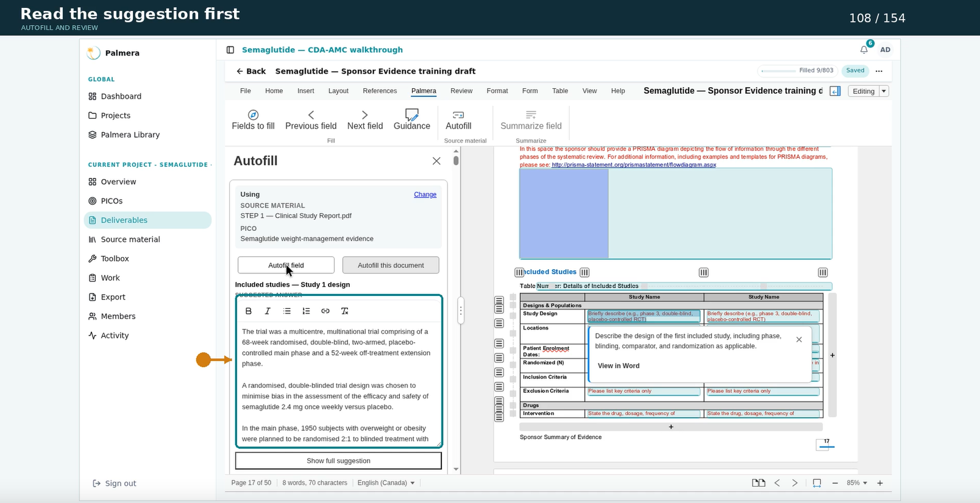Viewport: 980px width, 503px height.
Task: Open the document more options ellipsis
Action: point(879,71)
